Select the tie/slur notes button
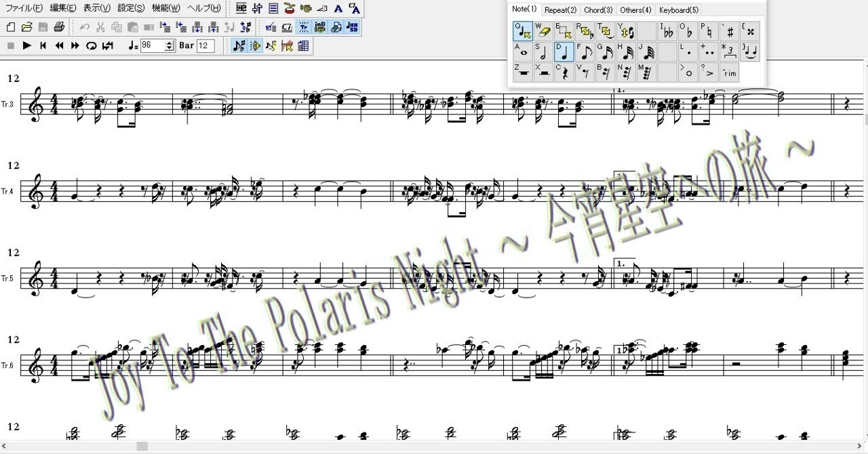 750,51
